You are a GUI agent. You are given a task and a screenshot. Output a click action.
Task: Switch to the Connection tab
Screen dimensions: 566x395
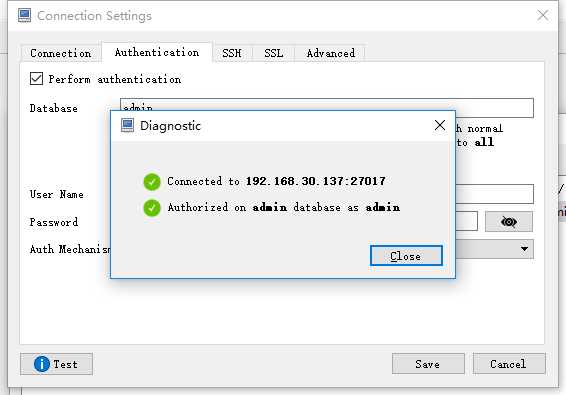coord(61,53)
